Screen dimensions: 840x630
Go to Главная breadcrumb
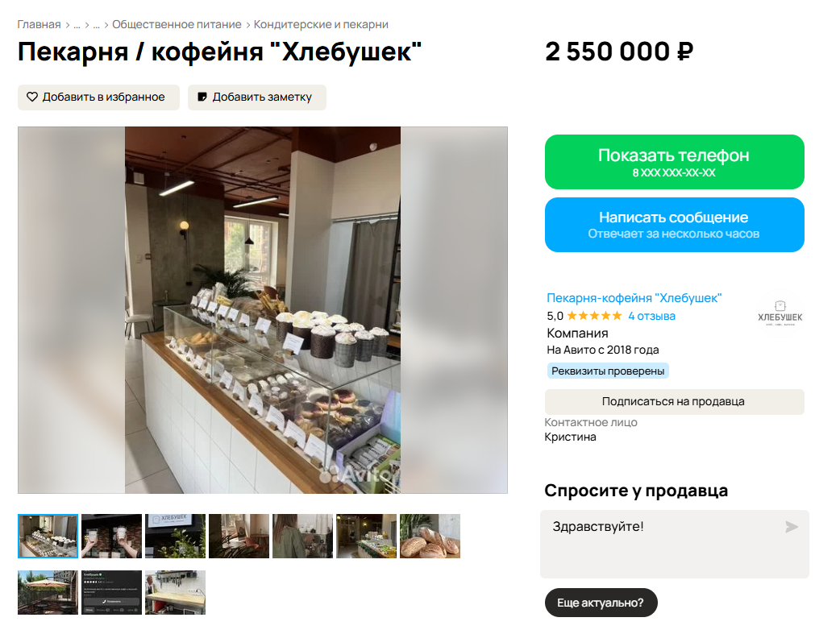tap(40, 25)
